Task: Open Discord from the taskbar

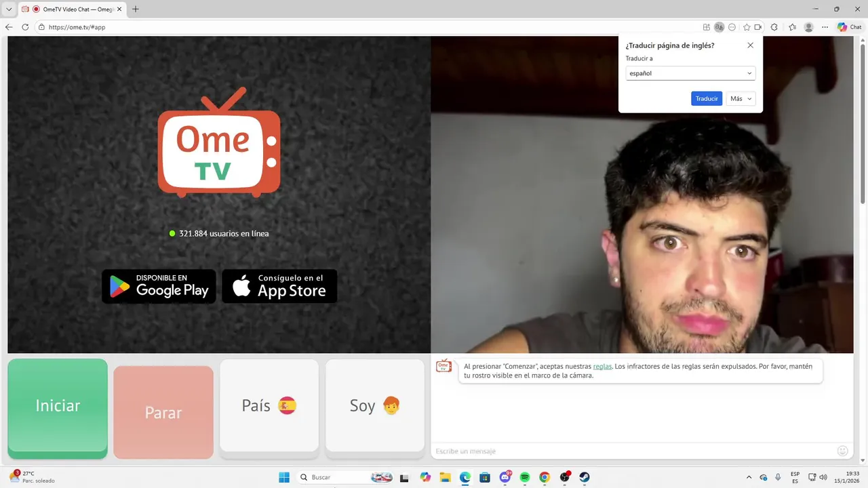Action: pyautogui.click(x=505, y=477)
